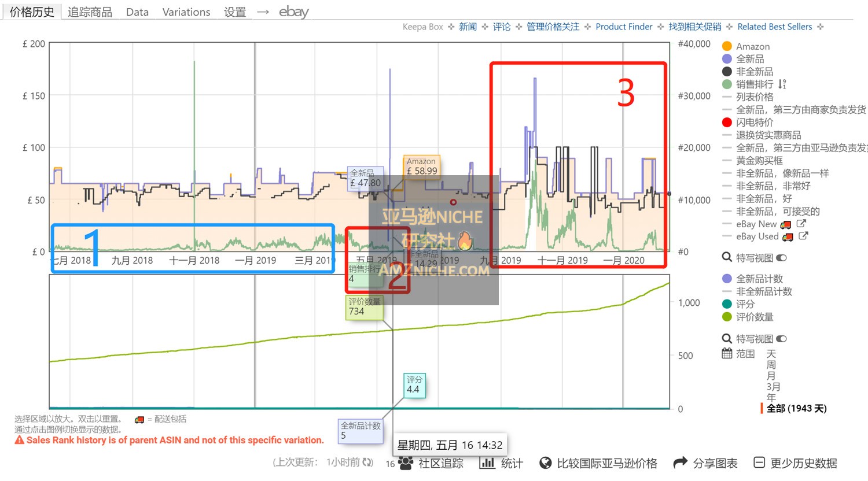
Task: Toggle the green 评价数量 legend dot
Action: click(727, 317)
